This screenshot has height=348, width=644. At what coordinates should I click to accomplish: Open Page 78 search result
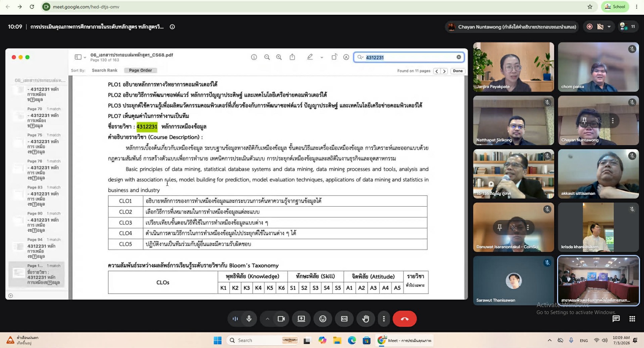click(37, 170)
